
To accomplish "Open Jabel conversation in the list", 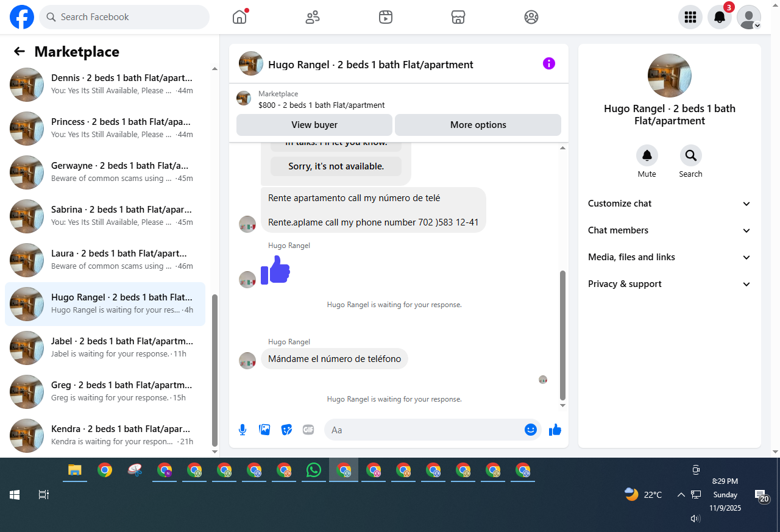I will 105,348.
